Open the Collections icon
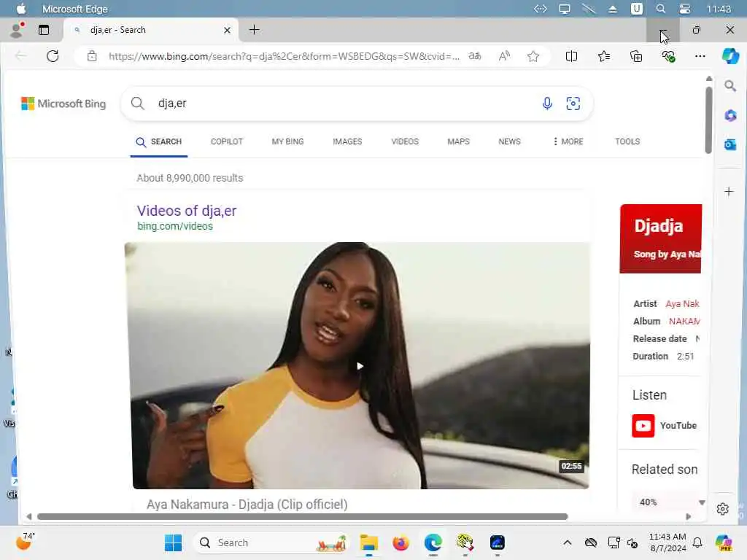Screen dimensions: 747x560 (636, 56)
